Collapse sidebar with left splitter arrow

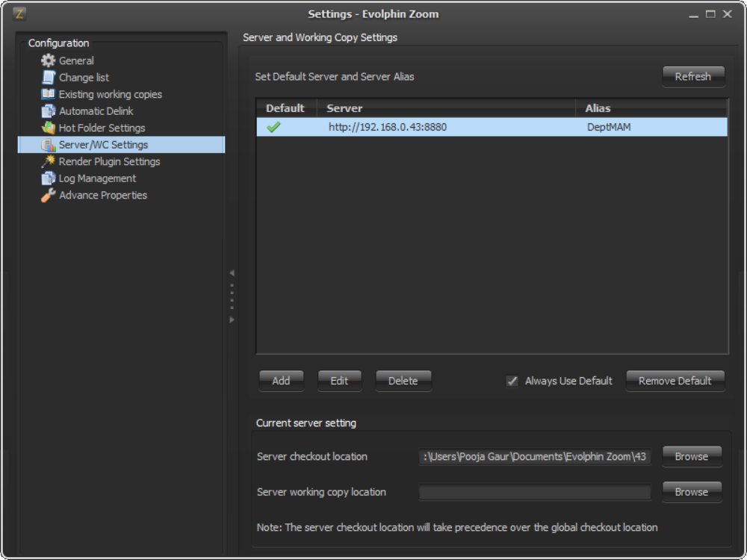coord(232,273)
